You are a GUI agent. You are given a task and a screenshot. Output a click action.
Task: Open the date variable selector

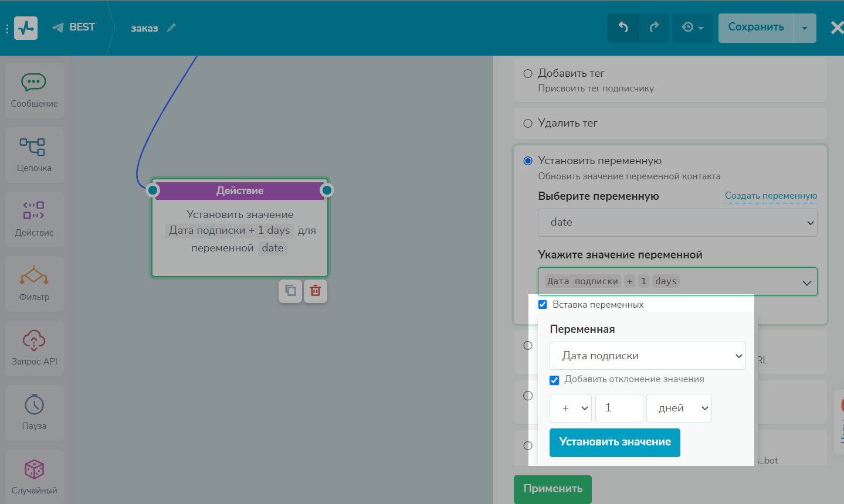[x=677, y=223]
